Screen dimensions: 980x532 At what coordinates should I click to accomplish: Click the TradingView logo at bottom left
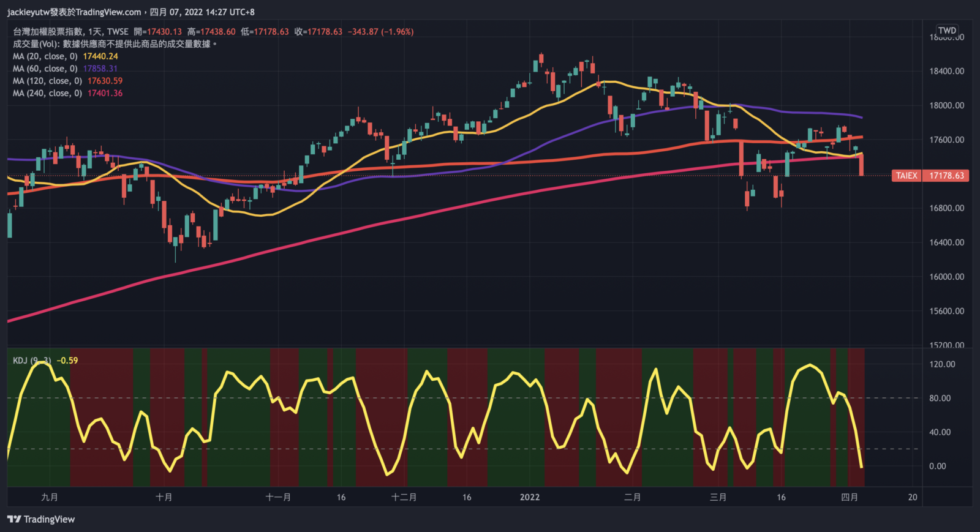point(41,519)
